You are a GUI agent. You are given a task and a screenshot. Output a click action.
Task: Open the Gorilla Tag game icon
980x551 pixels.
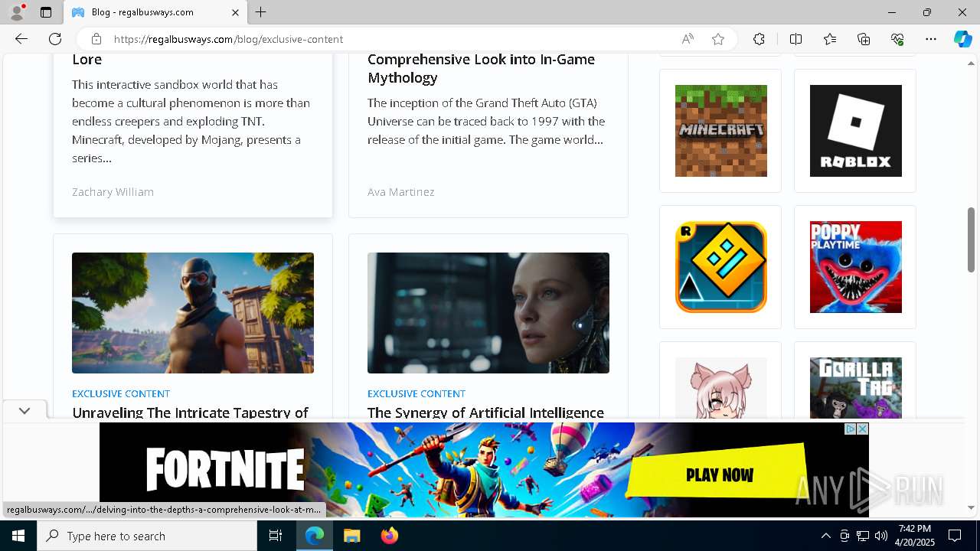click(x=855, y=387)
